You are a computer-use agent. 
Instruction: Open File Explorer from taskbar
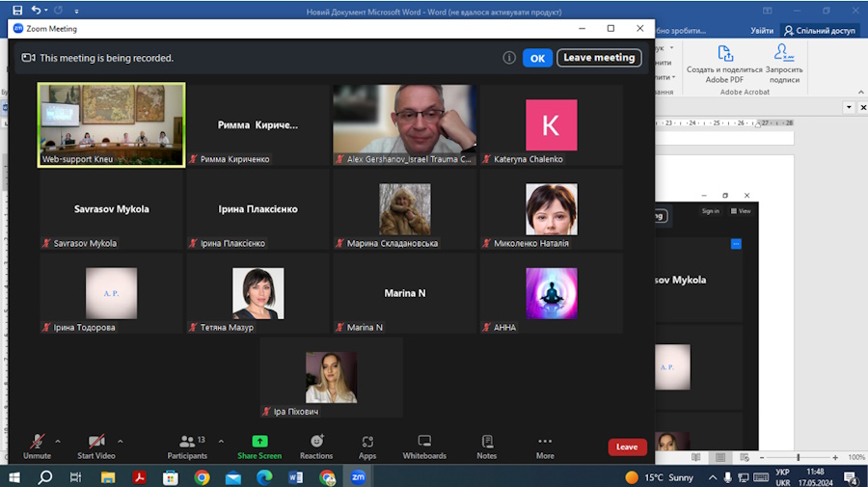[108, 476]
